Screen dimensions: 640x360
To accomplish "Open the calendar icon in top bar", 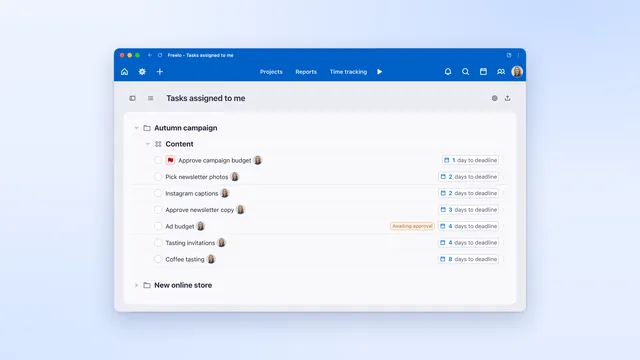I will (483, 72).
